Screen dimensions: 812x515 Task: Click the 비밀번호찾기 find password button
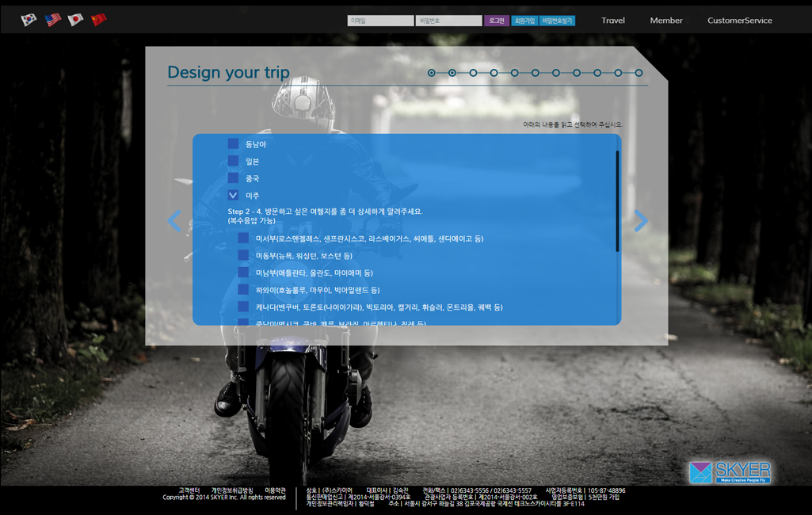[557, 21]
